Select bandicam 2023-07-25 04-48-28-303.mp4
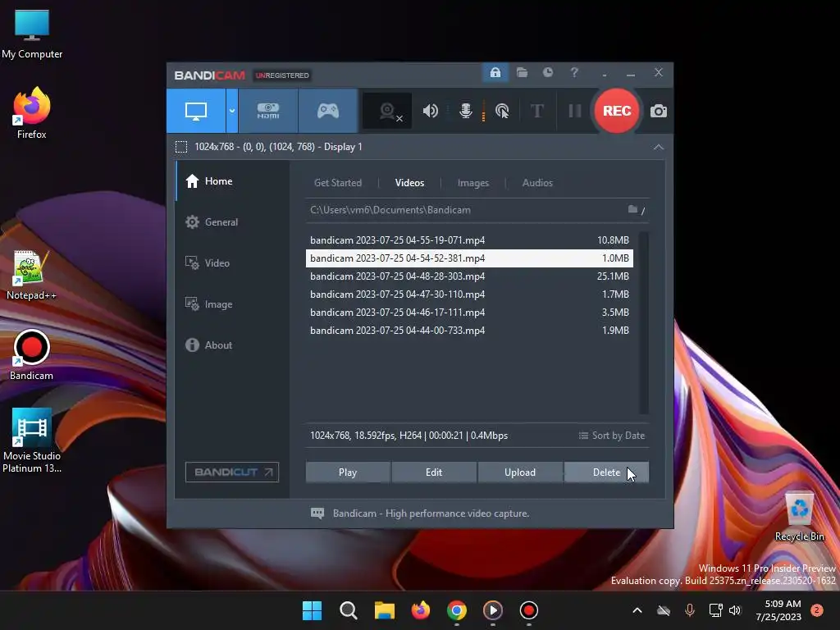840x630 pixels. pyautogui.click(x=469, y=276)
